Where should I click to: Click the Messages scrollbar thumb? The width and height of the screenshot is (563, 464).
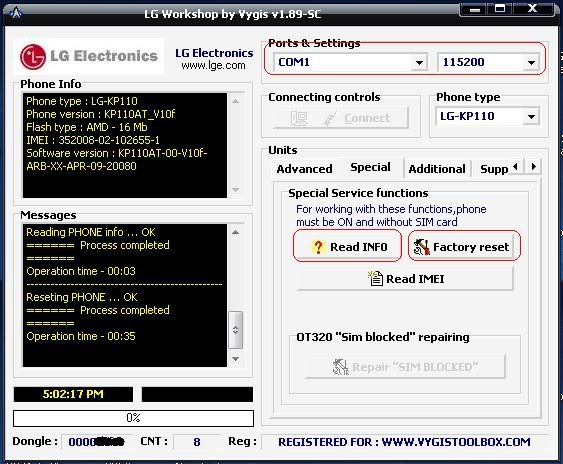click(236, 330)
